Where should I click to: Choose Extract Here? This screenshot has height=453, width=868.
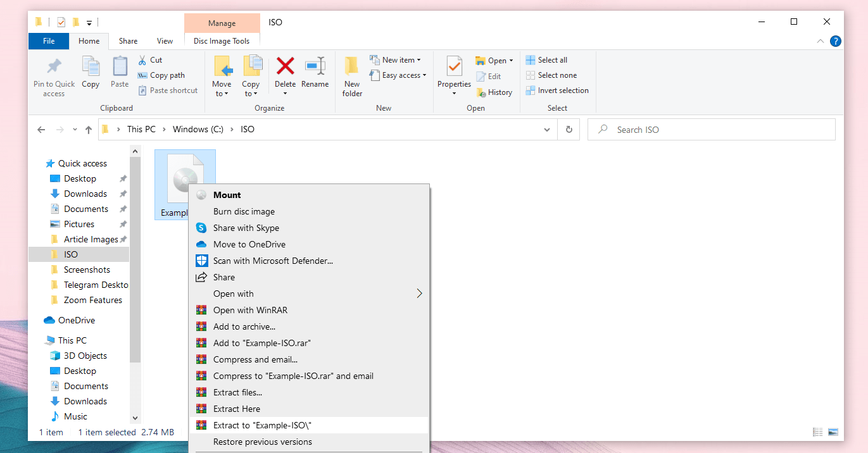click(309, 409)
